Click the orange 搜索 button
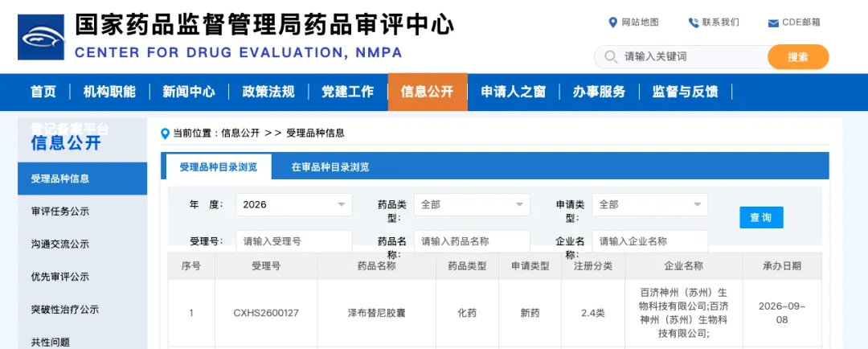This screenshot has width=868, height=349. (x=798, y=56)
